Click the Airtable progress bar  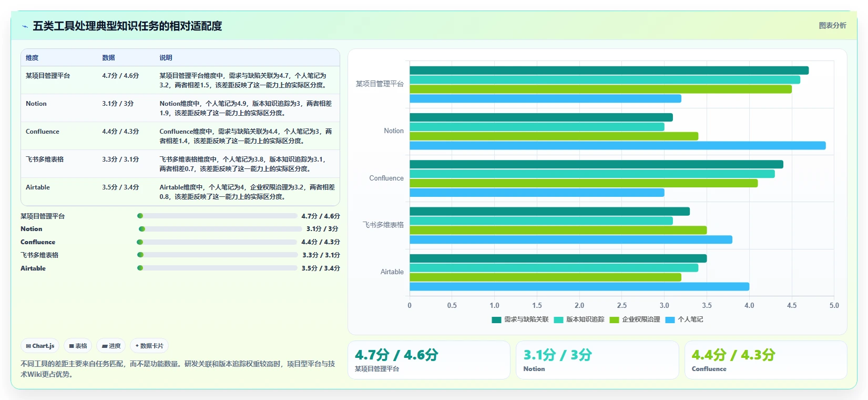click(x=217, y=268)
